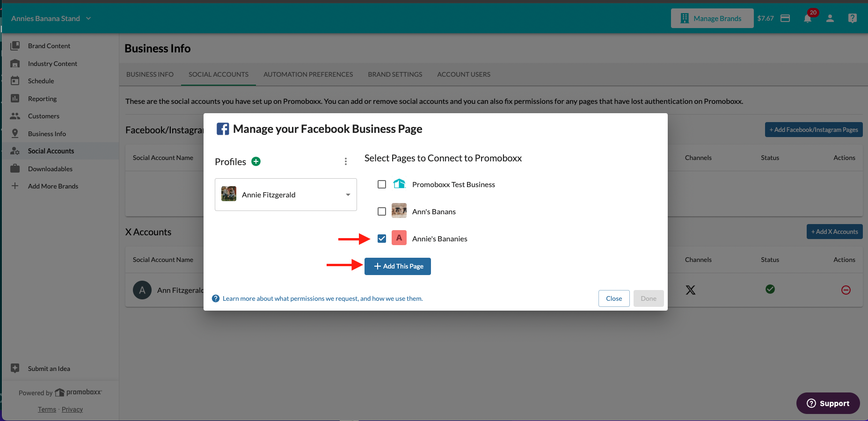868x421 pixels.
Task: Click the Add This Page button
Action: click(398, 266)
